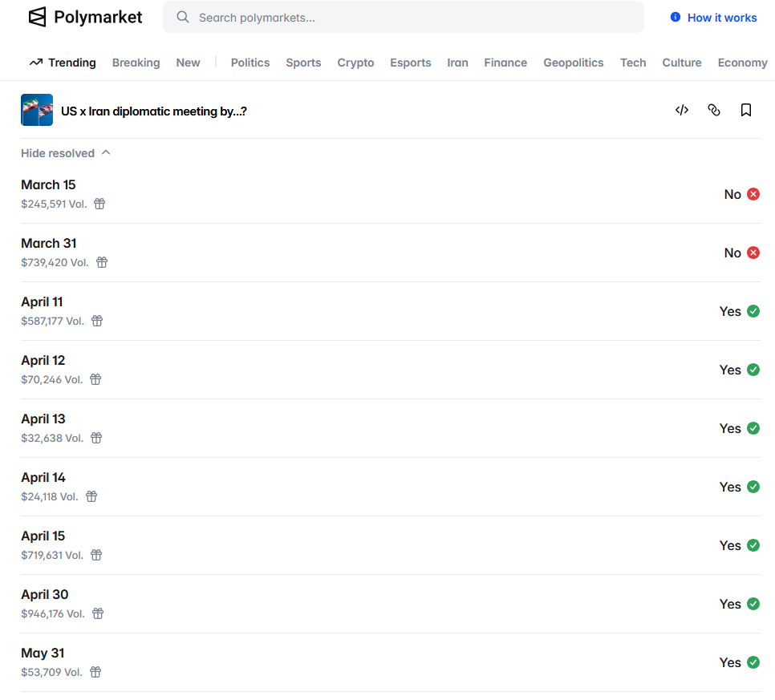Image resolution: width=775 pixels, height=700 pixels.
Task: Click the green check icon for April 13
Action: click(x=753, y=428)
